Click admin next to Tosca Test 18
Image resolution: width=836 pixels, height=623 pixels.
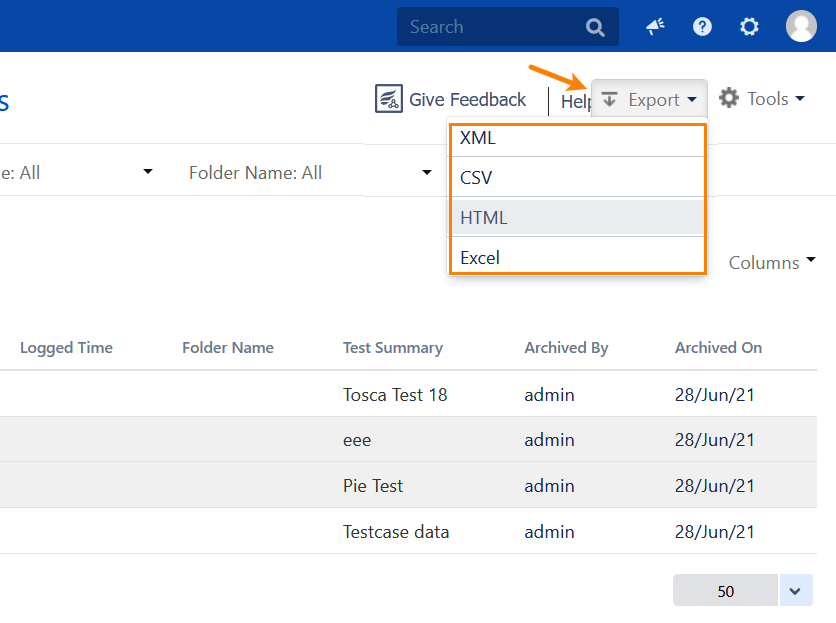(549, 394)
